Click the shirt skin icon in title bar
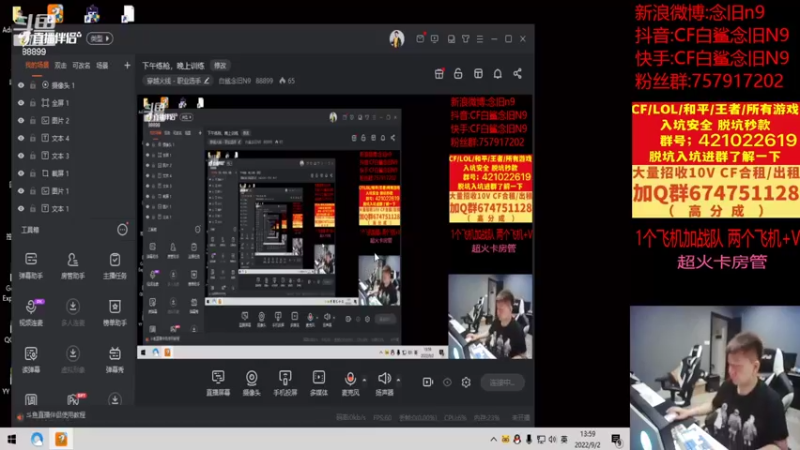The height and width of the screenshot is (450, 800). coord(466,39)
